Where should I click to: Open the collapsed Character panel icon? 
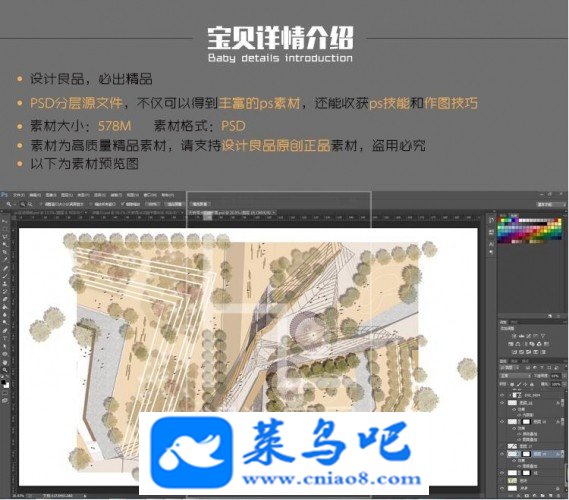tap(491, 245)
